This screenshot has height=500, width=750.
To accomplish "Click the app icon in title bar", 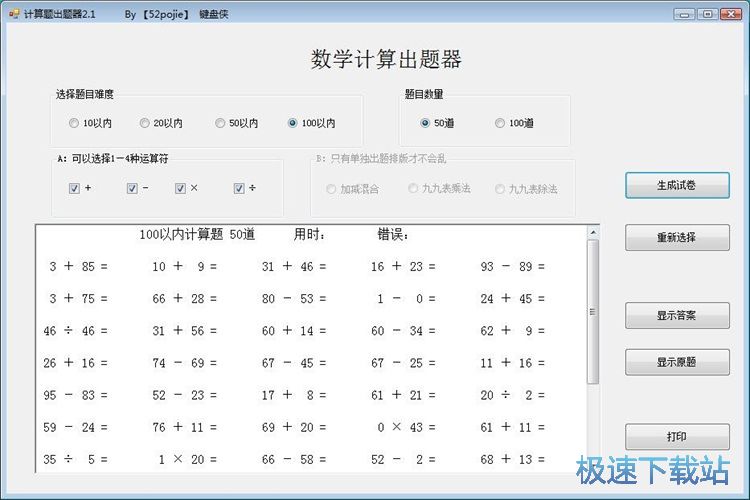I will 14,14.
